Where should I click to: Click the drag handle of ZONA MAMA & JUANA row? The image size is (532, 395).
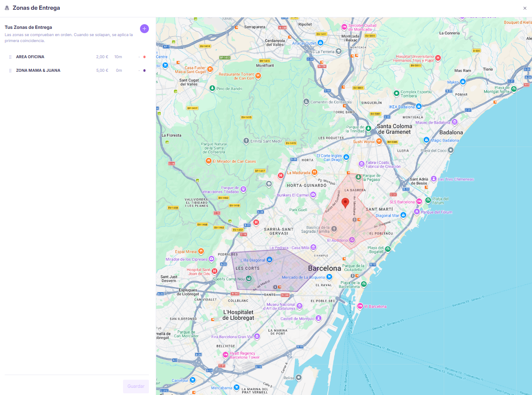pos(10,71)
